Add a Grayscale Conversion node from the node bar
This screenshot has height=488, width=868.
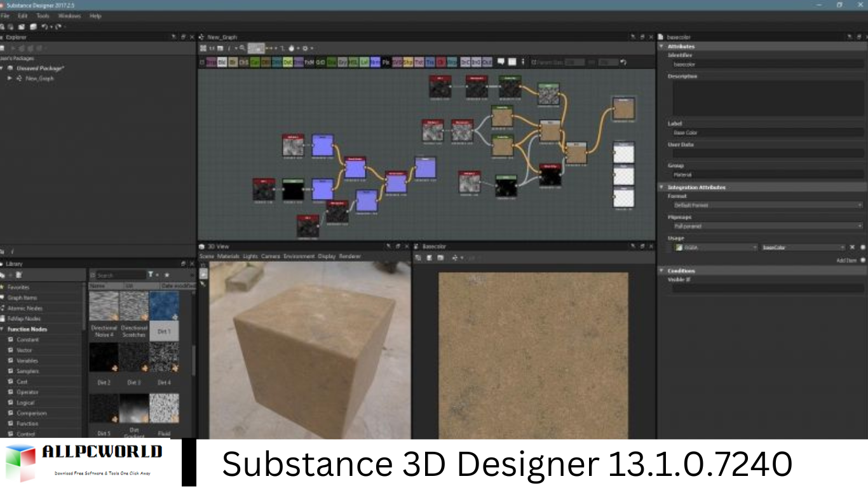(x=342, y=62)
